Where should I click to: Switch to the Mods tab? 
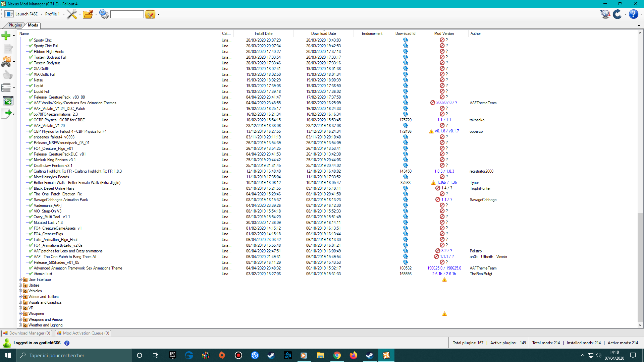(x=33, y=25)
